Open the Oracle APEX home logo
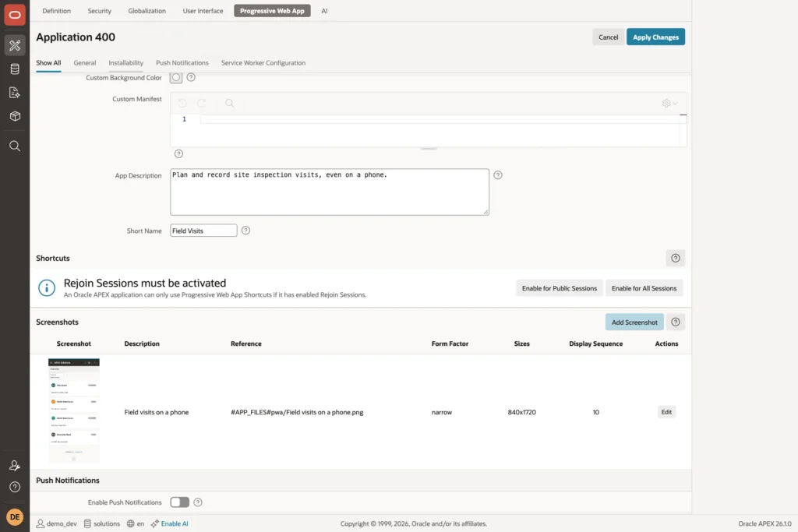 (x=15, y=15)
